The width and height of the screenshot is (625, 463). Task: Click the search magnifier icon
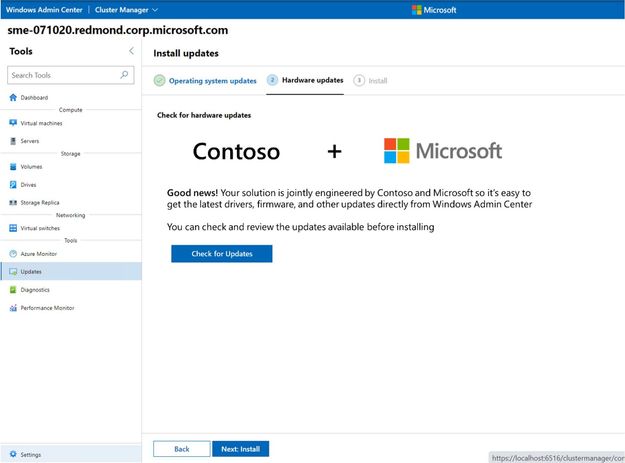pos(124,75)
